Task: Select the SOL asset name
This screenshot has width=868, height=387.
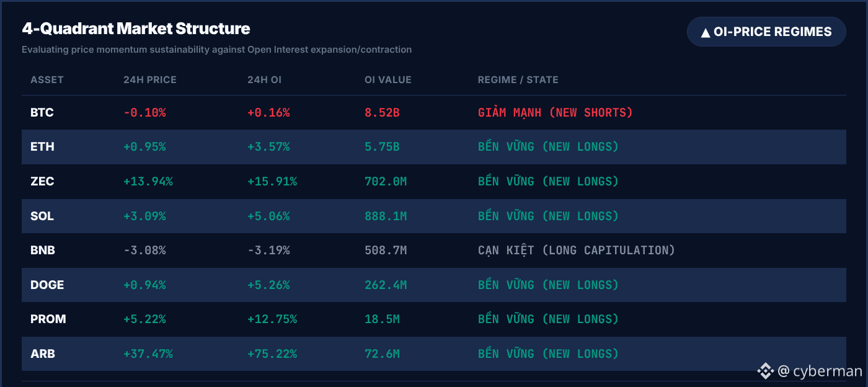Action: coord(42,216)
